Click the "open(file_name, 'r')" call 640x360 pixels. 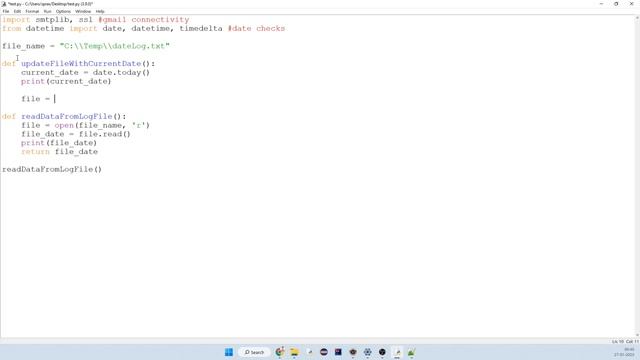point(102,125)
